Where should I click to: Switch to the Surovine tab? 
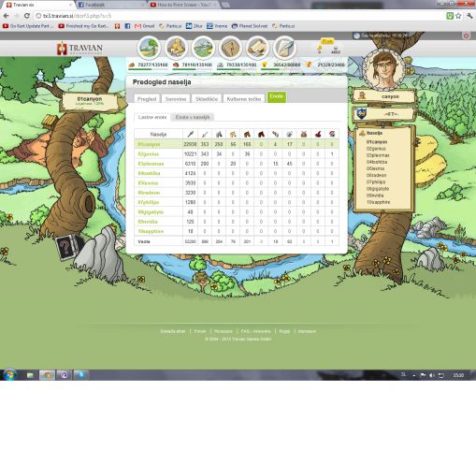click(176, 98)
